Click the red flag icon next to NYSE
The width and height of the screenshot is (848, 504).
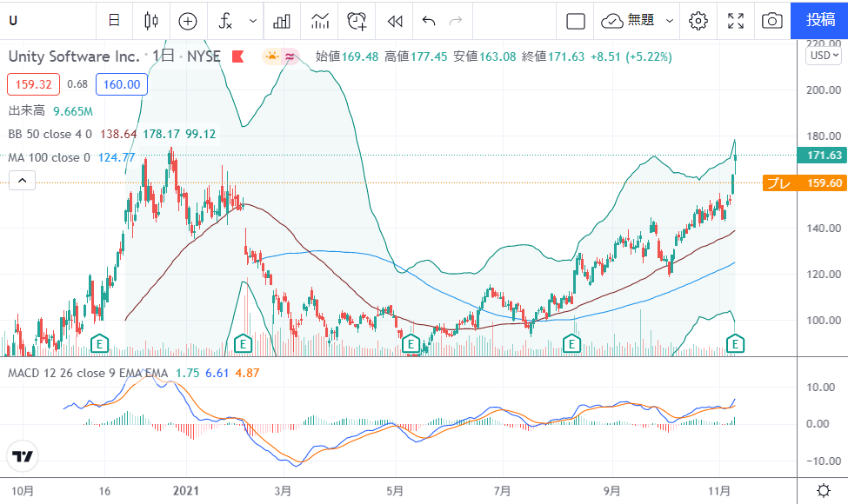click(238, 56)
